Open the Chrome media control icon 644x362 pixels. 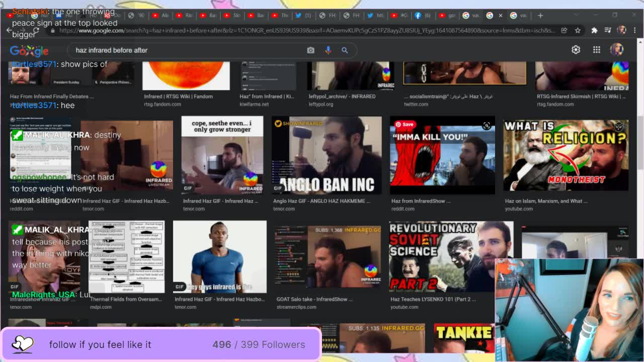click(x=608, y=31)
